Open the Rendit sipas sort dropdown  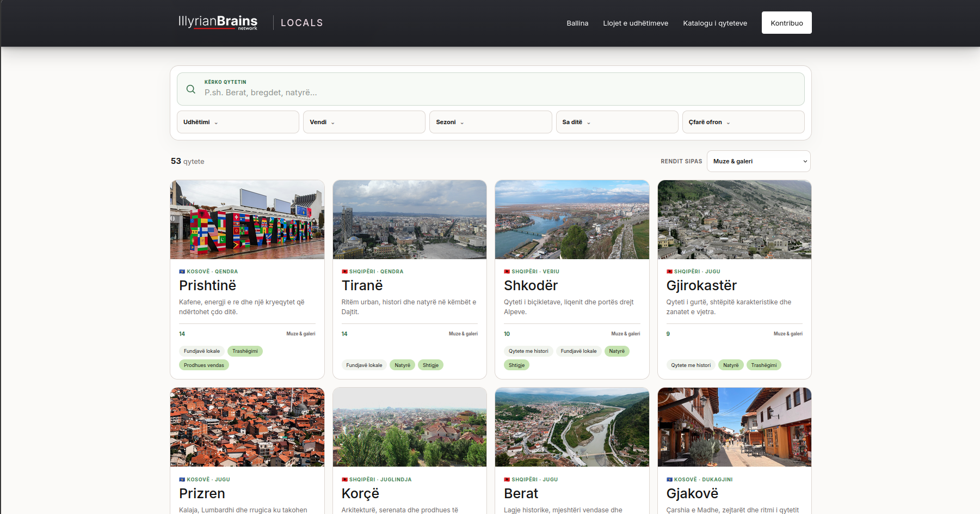(x=759, y=161)
